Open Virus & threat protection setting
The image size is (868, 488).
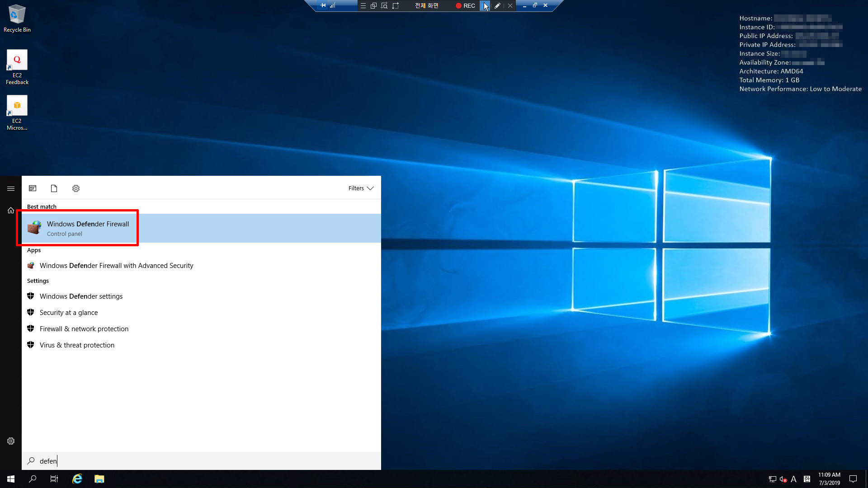point(77,345)
